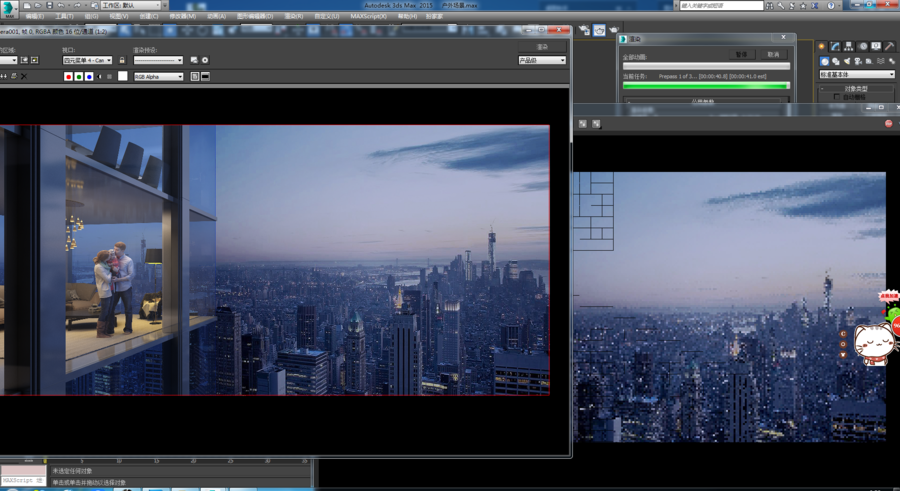Click the star favorites icon in title bar

pyautogui.click(x=803, y=5)
